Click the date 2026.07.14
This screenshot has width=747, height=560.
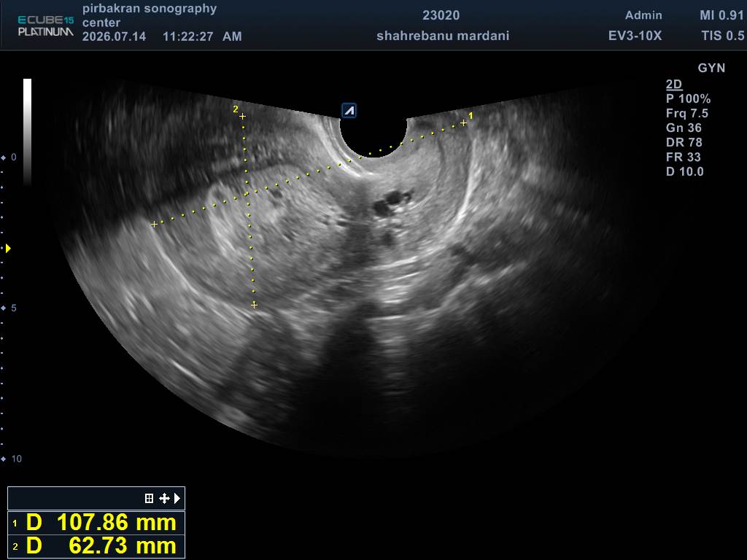pos(114,36)
